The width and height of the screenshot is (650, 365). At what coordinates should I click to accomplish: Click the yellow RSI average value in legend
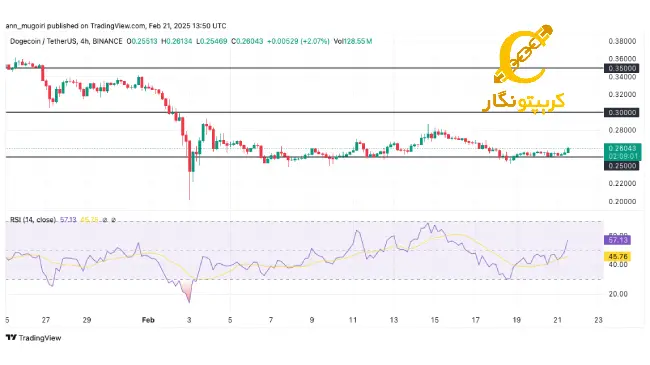point(89,219)
